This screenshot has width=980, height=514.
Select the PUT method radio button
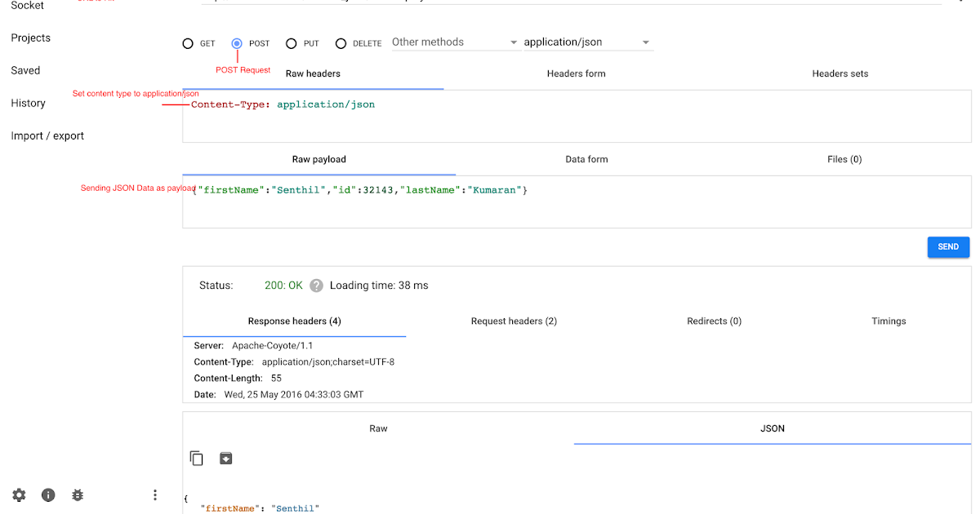tap(292, 43)
